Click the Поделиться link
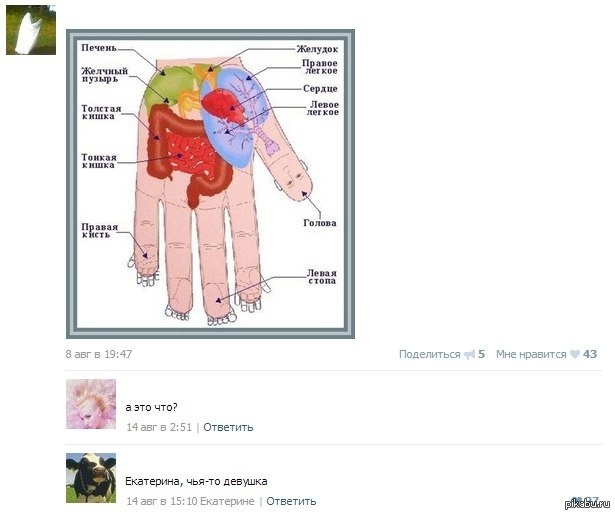Image resolution: width=615 pixels, height=515 pixels. (429, 354)
